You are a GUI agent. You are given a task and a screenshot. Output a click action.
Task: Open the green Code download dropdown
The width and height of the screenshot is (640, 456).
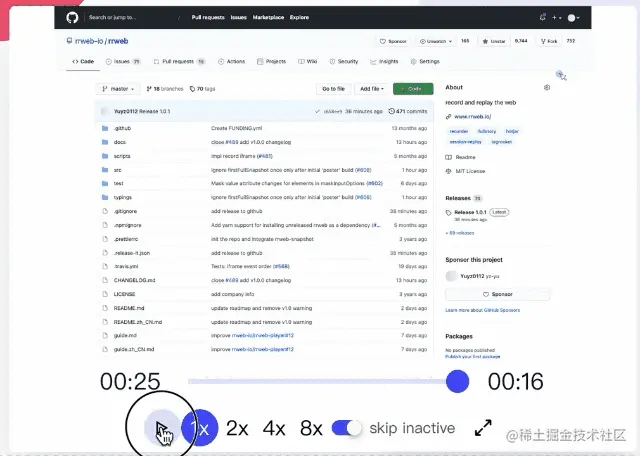(413, 89)
